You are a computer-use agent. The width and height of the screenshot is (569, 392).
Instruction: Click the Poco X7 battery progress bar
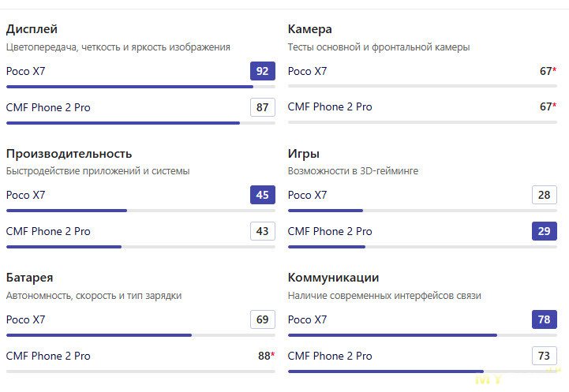tap(140, 335)
